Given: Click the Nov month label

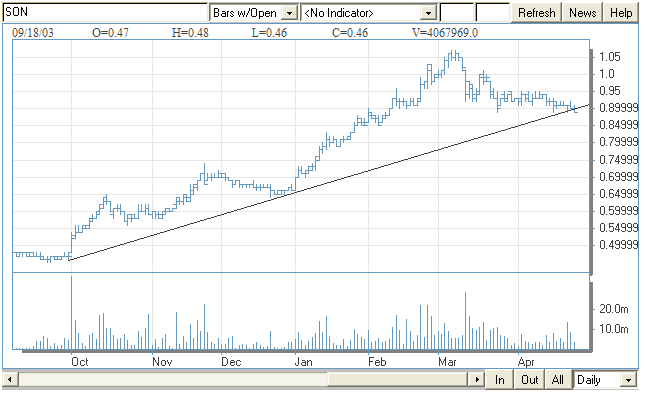Looking at the screenshot, I should 162,362.
